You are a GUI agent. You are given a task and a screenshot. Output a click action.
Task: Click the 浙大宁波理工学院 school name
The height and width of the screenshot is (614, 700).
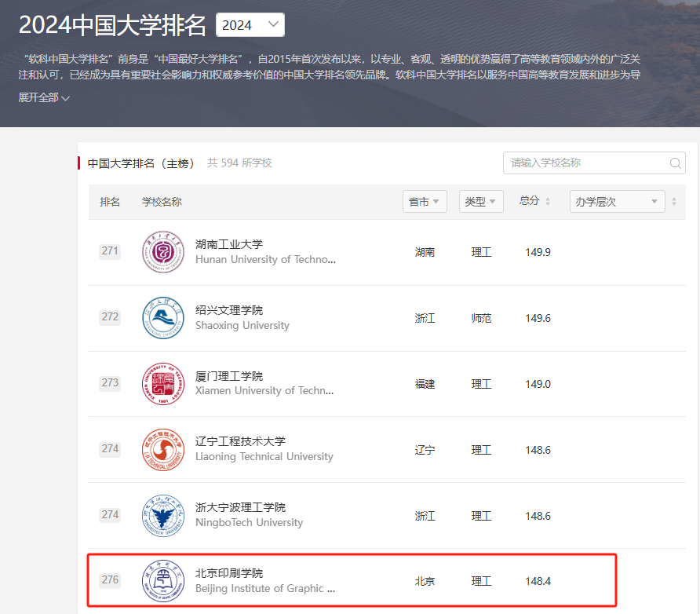240,507
